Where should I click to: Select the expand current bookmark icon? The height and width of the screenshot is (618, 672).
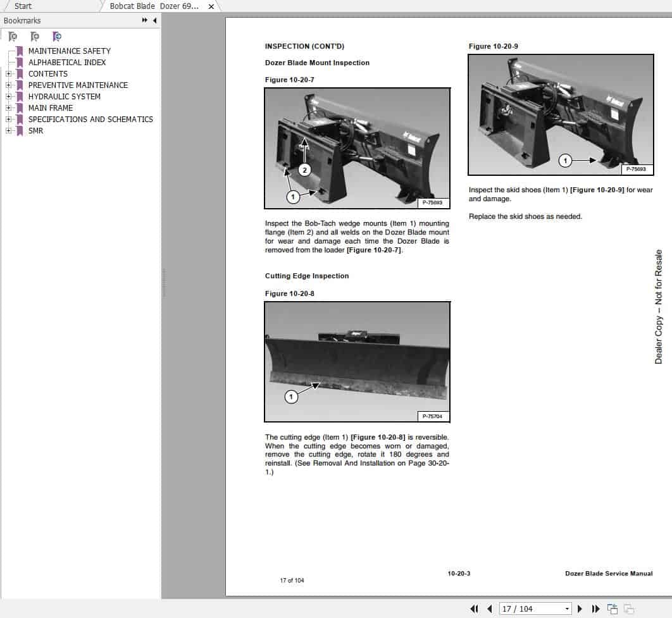[13, 36]
